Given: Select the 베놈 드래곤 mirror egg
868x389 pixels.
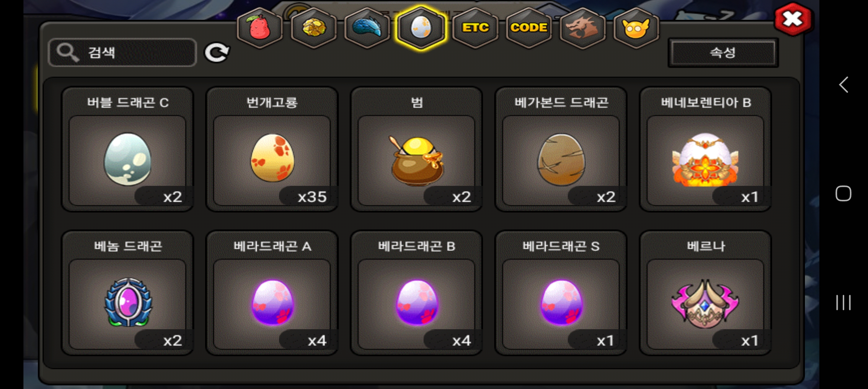Looking at the screenshot, I should pyautogui.click(x=128, y=293).
